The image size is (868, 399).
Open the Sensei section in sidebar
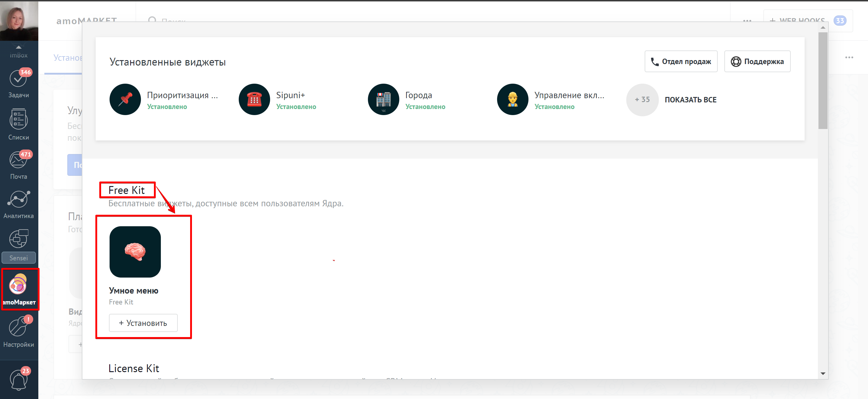[x=18, y=246]
